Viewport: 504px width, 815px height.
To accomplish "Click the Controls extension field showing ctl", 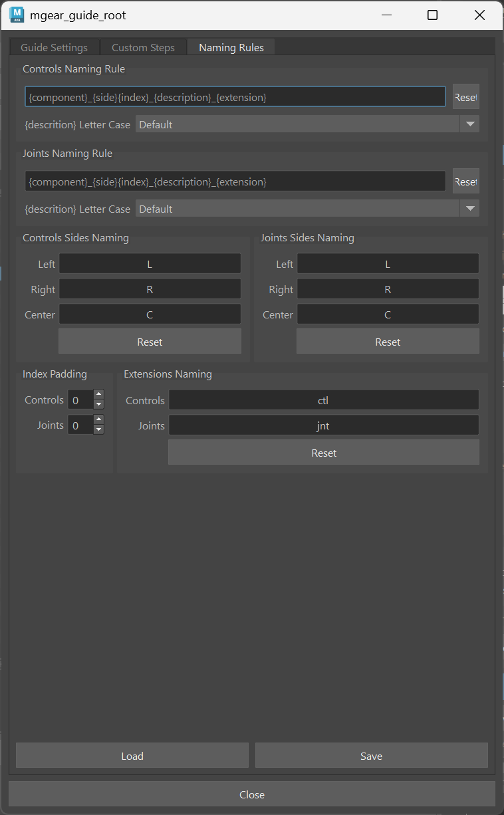I will (x=324, y=400).
